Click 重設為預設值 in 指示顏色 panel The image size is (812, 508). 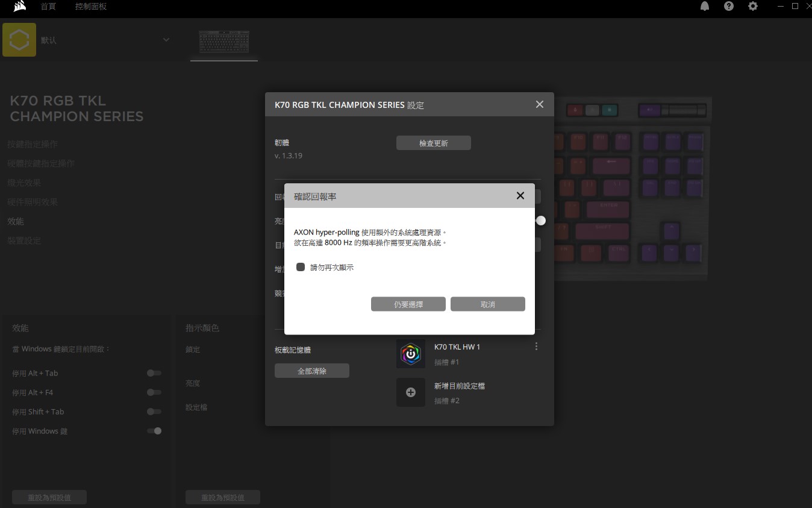coord(223,498)
